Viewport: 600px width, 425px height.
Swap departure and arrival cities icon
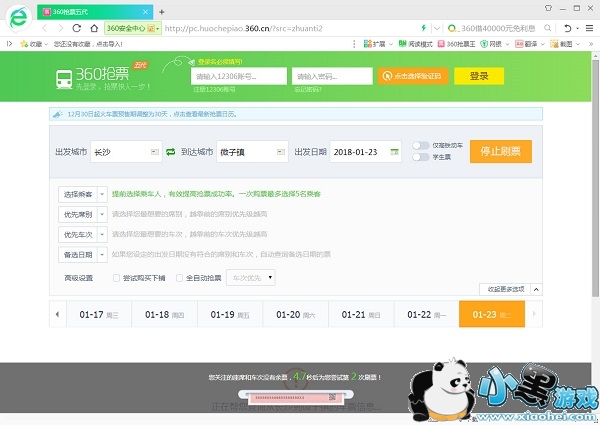tap(171, 152)
